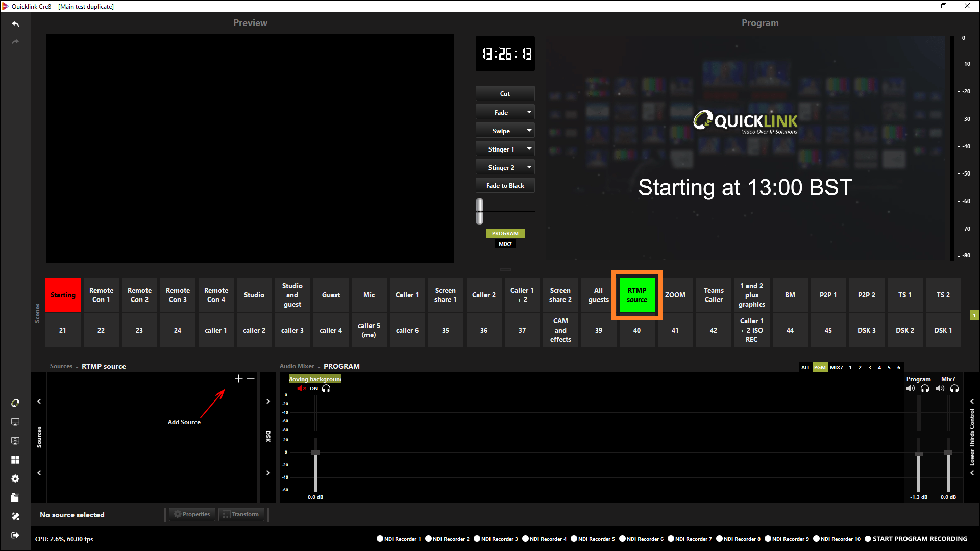Select the Teams Caller scene

tap(714, 295)
